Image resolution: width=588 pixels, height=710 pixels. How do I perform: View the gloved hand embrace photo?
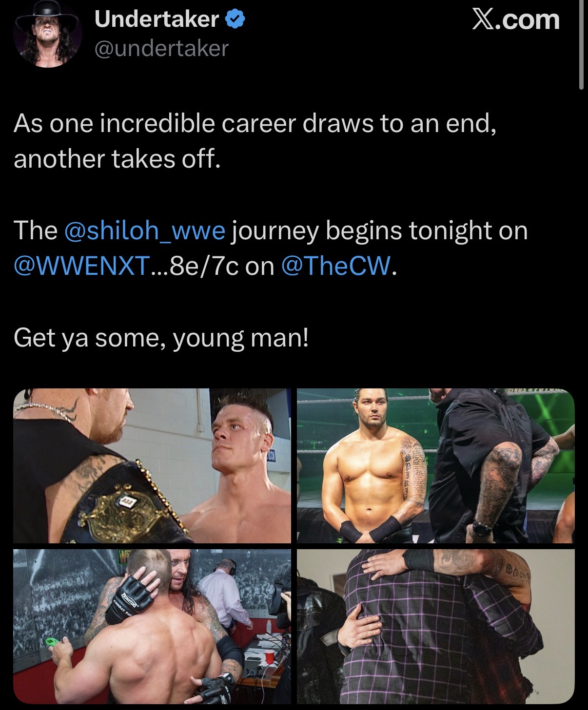coord(152,626)
